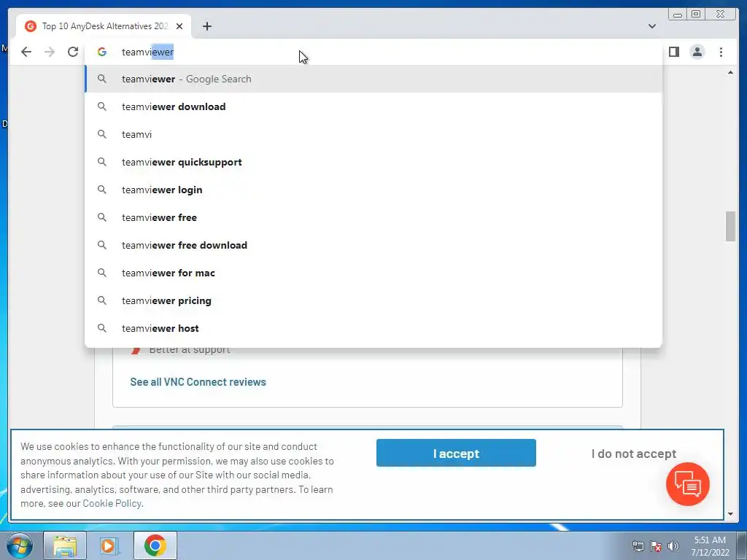Click the page vertical scrollbar thumb

(x=730, y=226)
